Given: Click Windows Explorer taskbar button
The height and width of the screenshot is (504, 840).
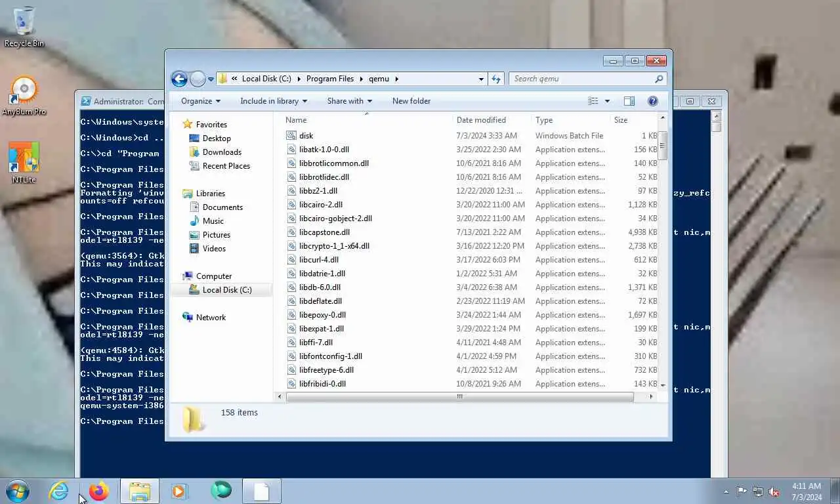Looking at the screenshot, I should pyautogui.click(x=140, y=491).
